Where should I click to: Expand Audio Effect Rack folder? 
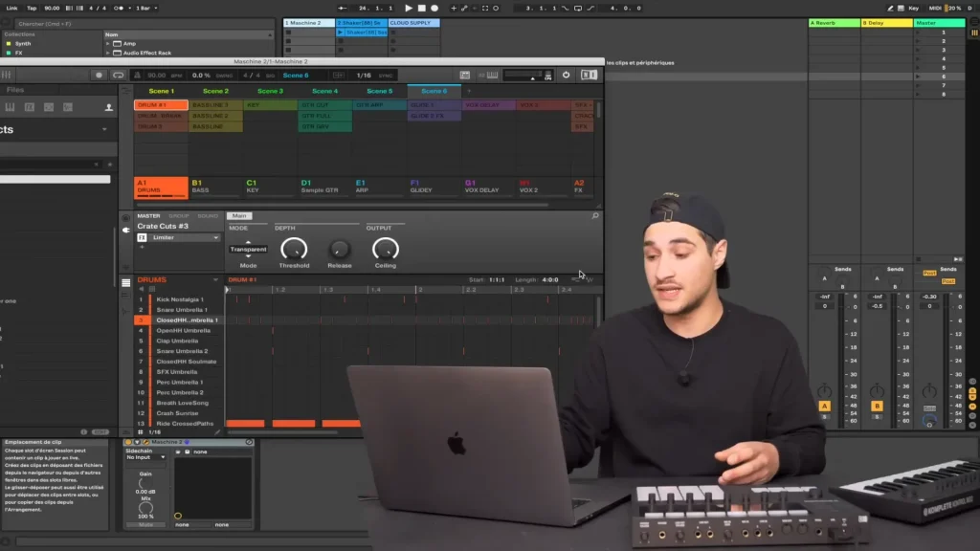(107, 54)
